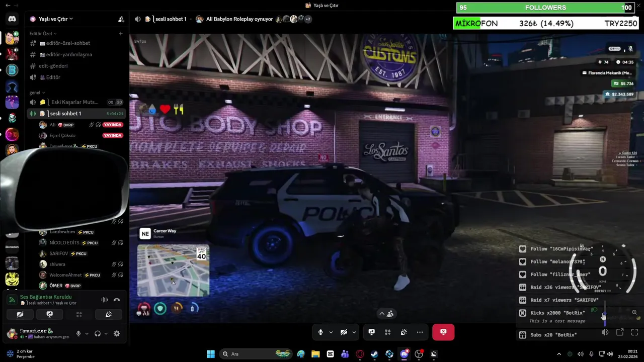
Task: Toggle camera on call control bar
Action: pyautogui.click(x=344, y=332)
